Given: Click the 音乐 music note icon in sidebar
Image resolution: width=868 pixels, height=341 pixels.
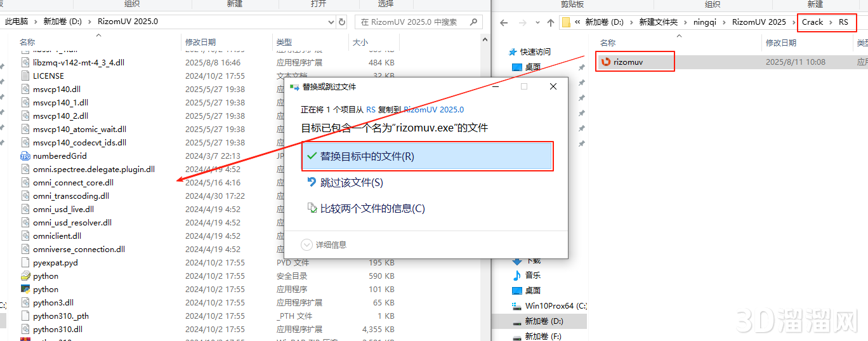Looking at the screenshot, I should pyautogui.click(x=517, y=276).
